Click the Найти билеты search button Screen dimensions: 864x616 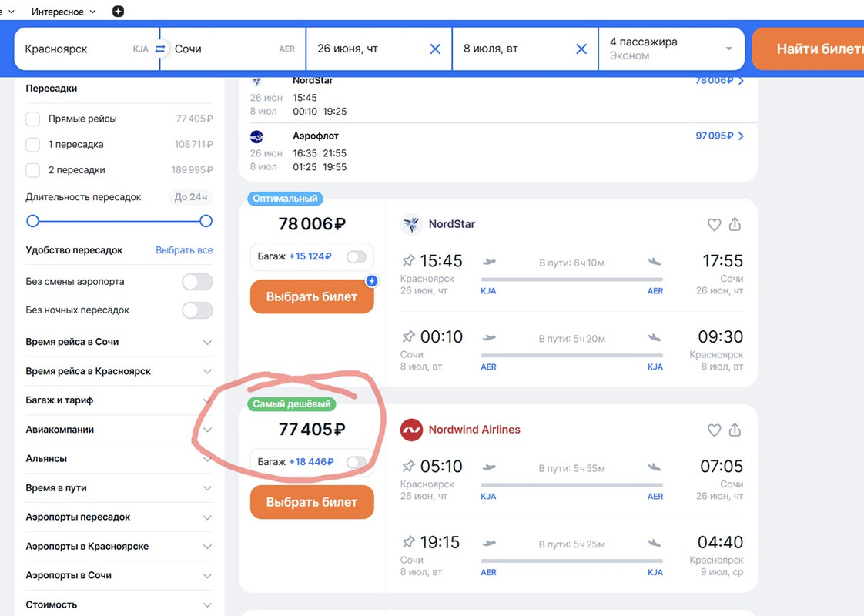pos(809,49)
